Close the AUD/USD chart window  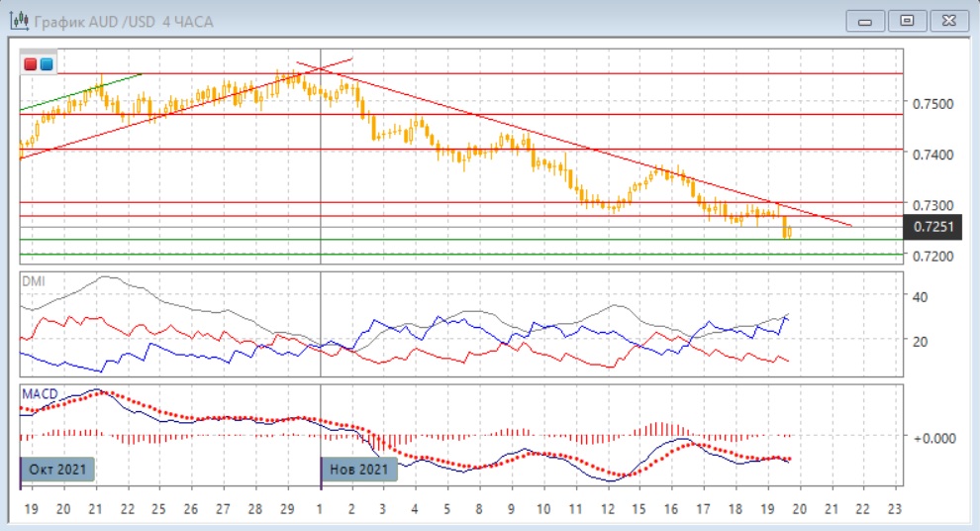944,20
